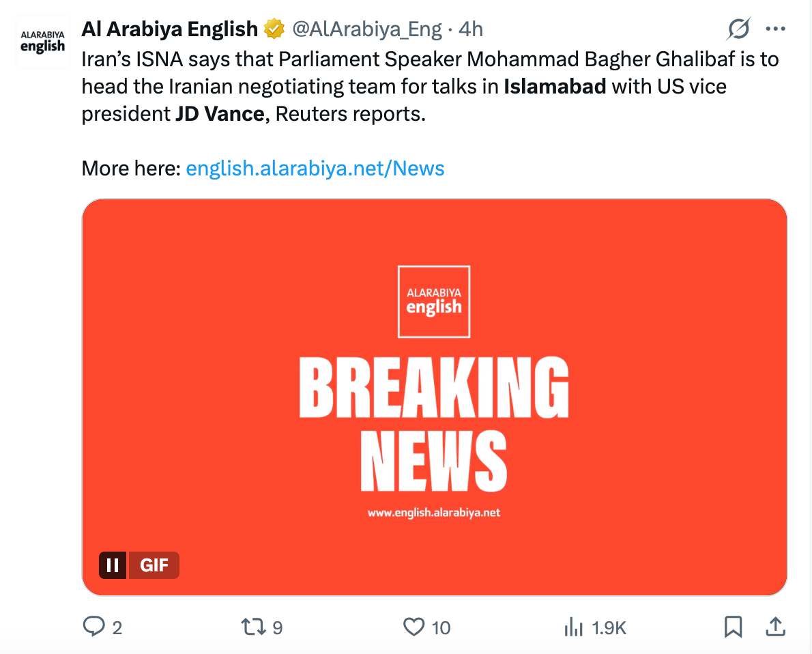
Task: Click the gold verified badge
Action: click(274, 29)
